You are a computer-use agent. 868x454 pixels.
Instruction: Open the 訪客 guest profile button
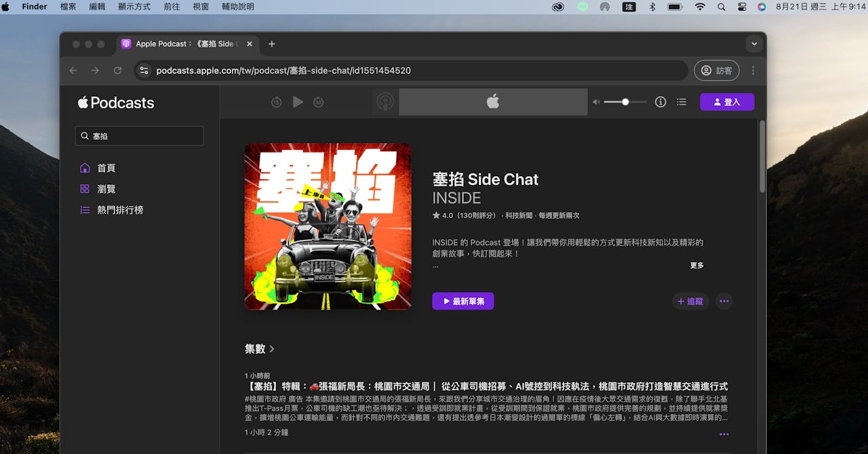[x=717, y=70]
